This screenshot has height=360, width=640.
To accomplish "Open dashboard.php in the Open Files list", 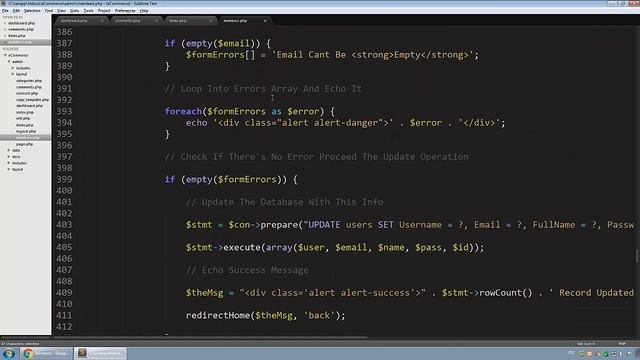I will tap(21, 23).
